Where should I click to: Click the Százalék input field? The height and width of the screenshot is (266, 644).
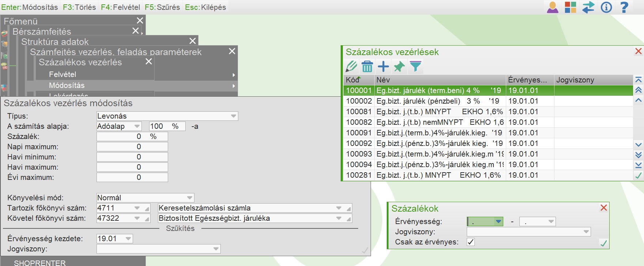point(132,136)
